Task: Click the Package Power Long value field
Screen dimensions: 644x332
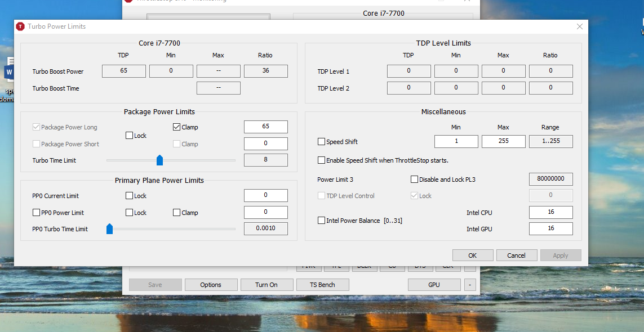Action: click(x=266, y=127)
